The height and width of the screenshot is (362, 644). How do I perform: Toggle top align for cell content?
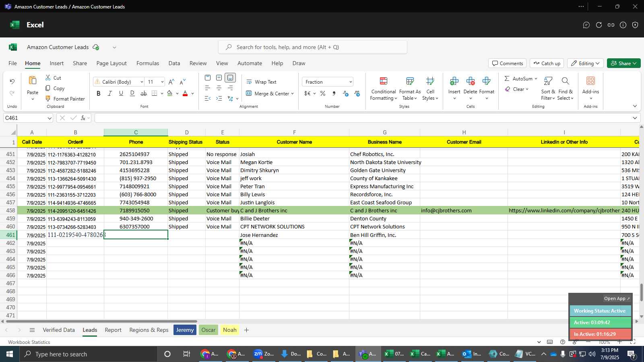coord(208,78)
